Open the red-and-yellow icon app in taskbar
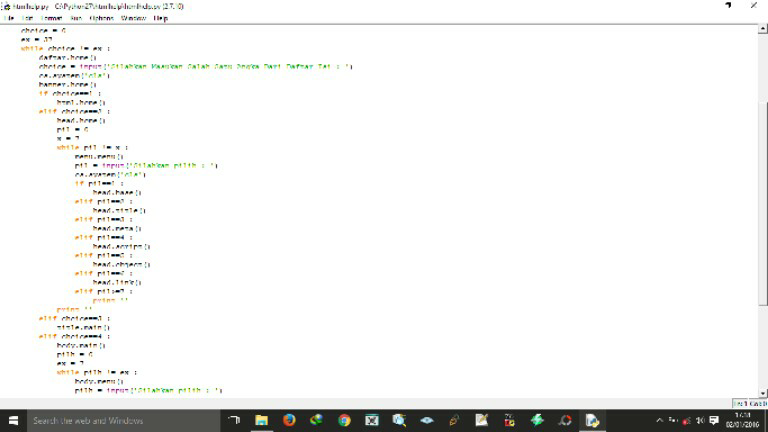Image resolution: width=768 pixels, height=432 pixels. (509, 420)
